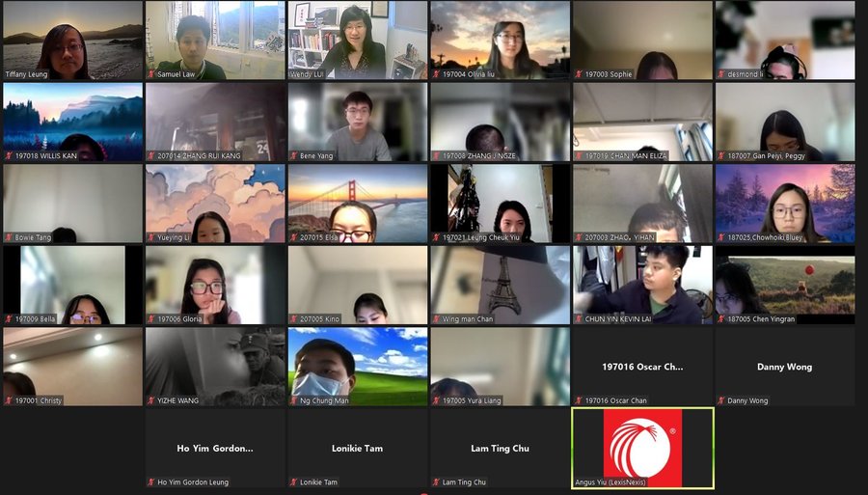Select 197018 WILLIS KAN's video tile
Screen dimensions: 868x495
[x=72, y=121]
